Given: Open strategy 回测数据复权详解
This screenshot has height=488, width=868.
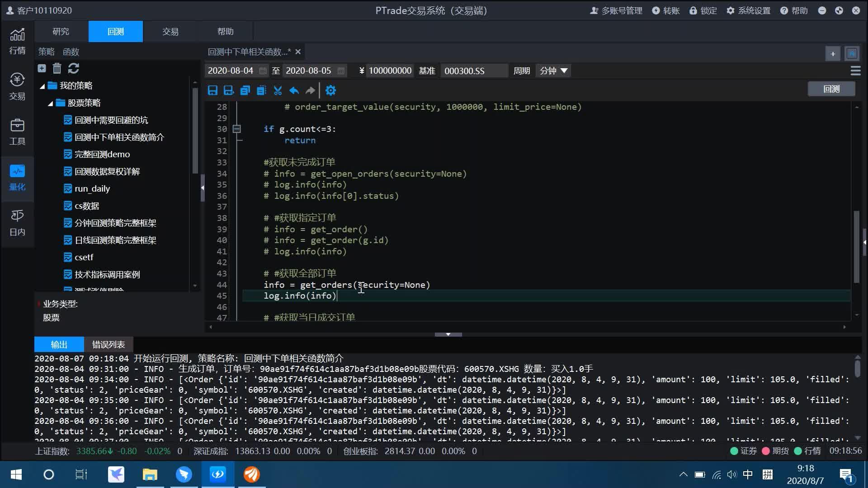Looking at the screenshot, I should point(107,172).
